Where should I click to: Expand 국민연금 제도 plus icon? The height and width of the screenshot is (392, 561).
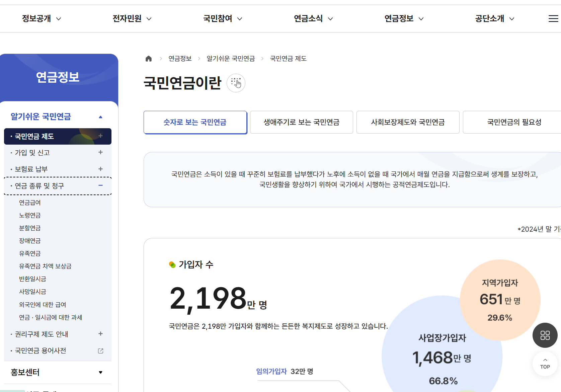click(100, 136)
